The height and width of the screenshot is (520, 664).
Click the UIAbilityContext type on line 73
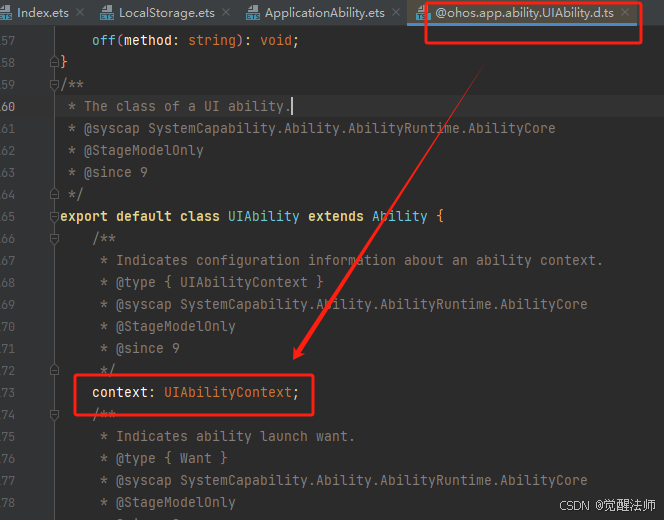pos(228,393)
